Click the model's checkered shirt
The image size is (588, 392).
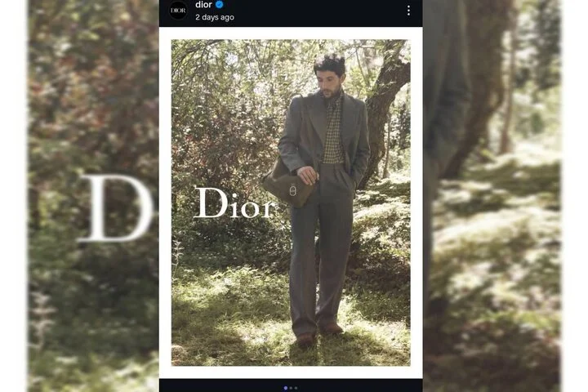[x=333, y=129]
